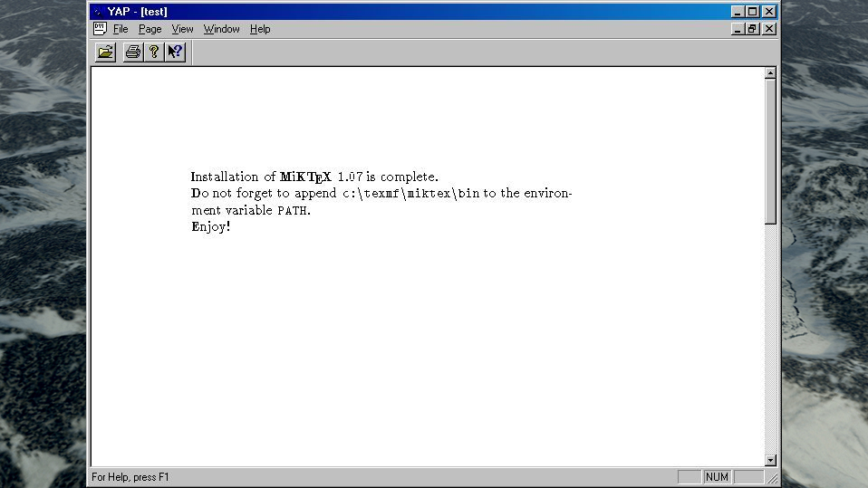Close the test document child window

point(769,29)
